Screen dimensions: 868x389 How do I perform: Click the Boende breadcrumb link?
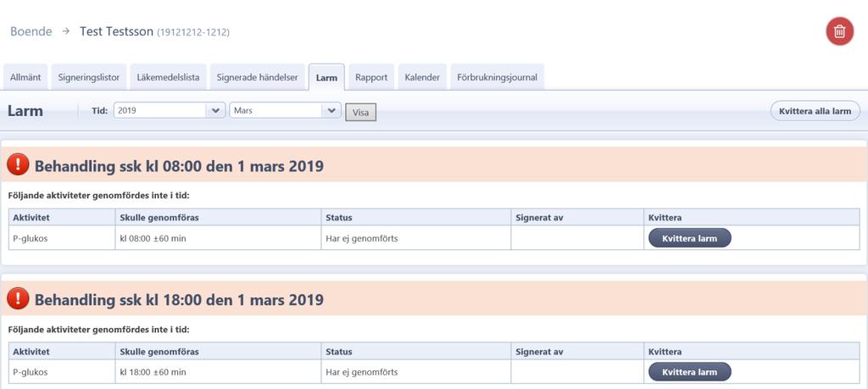(31, 31)
